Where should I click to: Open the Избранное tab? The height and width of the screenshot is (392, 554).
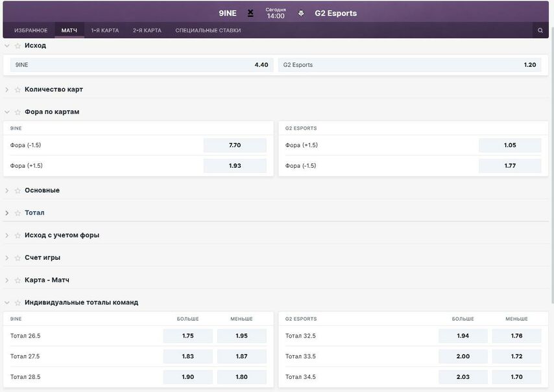(30, 30)
